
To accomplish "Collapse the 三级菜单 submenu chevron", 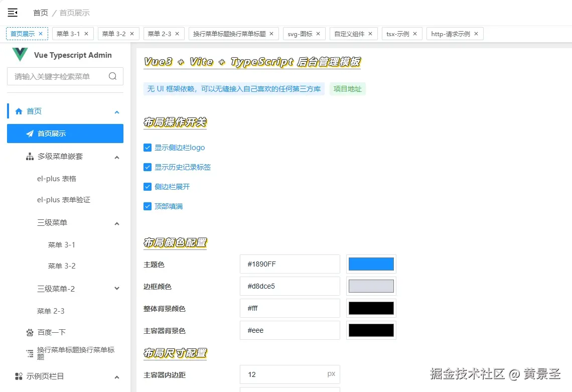I will coord(117,223).
